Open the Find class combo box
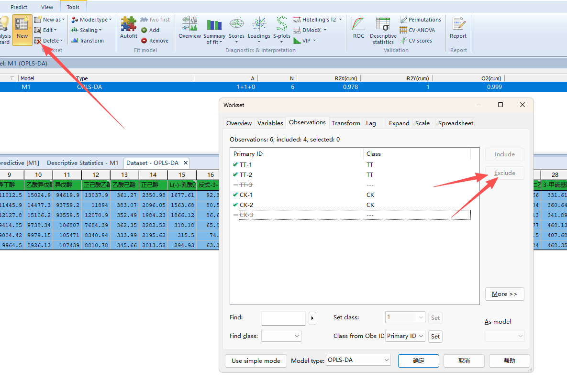Screen dimensions: 567x392 tap(281, 336)
